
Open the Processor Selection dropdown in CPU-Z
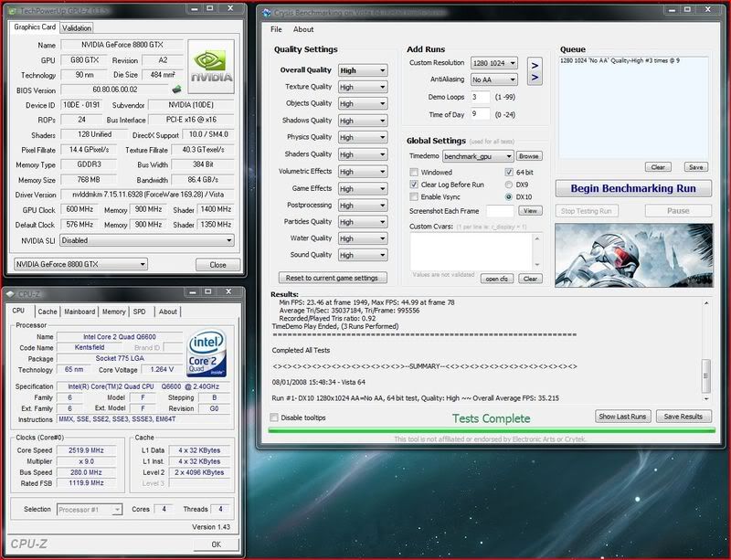coord(90,510)
